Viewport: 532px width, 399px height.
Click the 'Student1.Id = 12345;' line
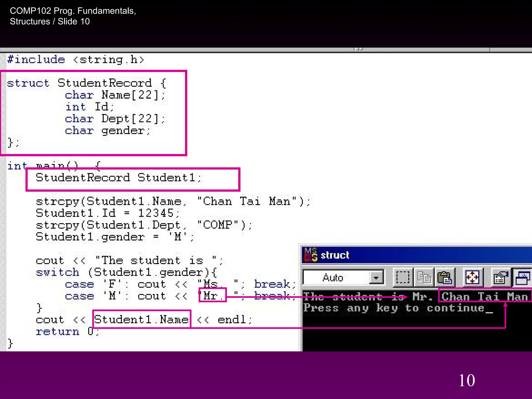pyautogui.click(x=108, y=214)
